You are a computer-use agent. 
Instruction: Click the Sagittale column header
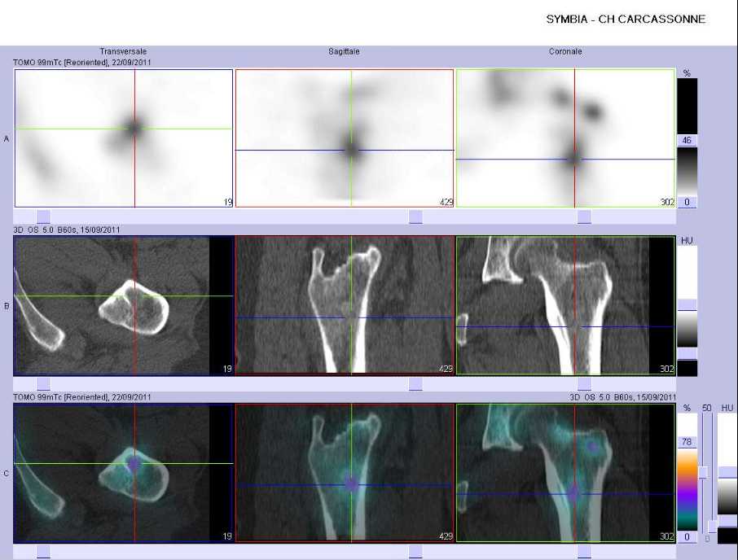pyautogui.click(x=344, y=52)
